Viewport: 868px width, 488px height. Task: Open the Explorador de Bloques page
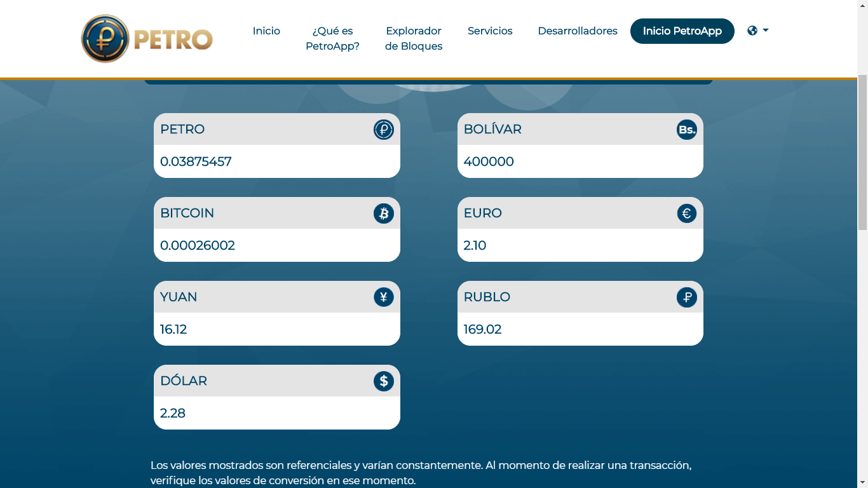point(414,39)
